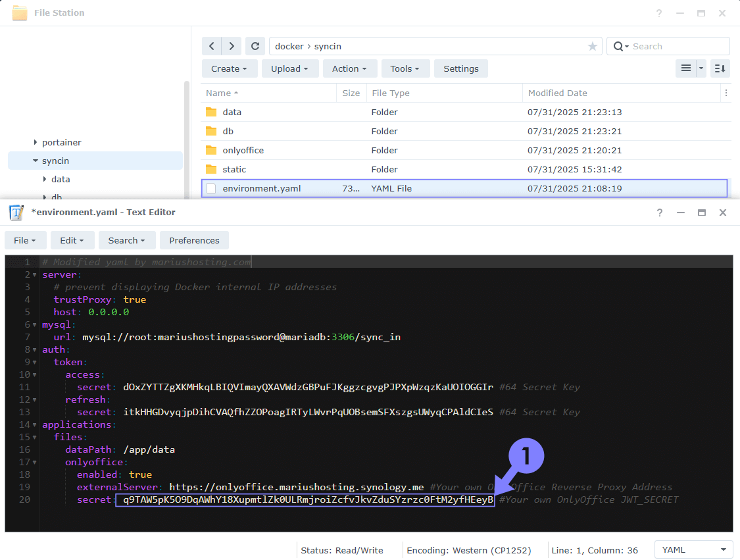
Task: Open the YAML language selector dropdown
Action: click(x=693, y=549)
